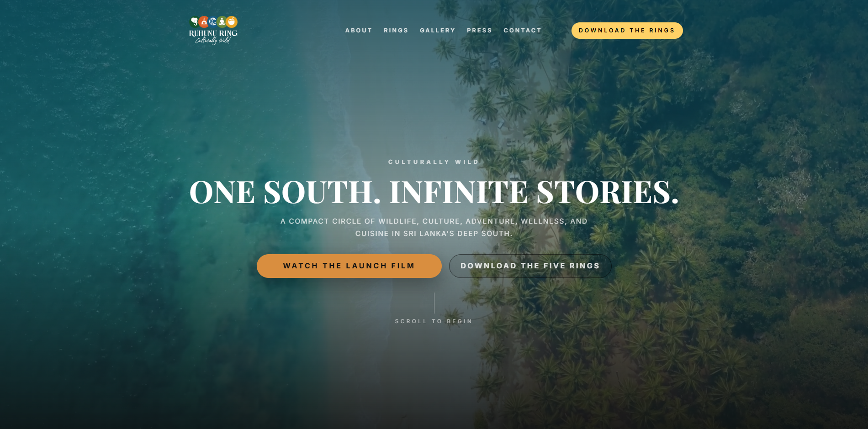
Task: Open the Gallery page
Action: (438, 31)
